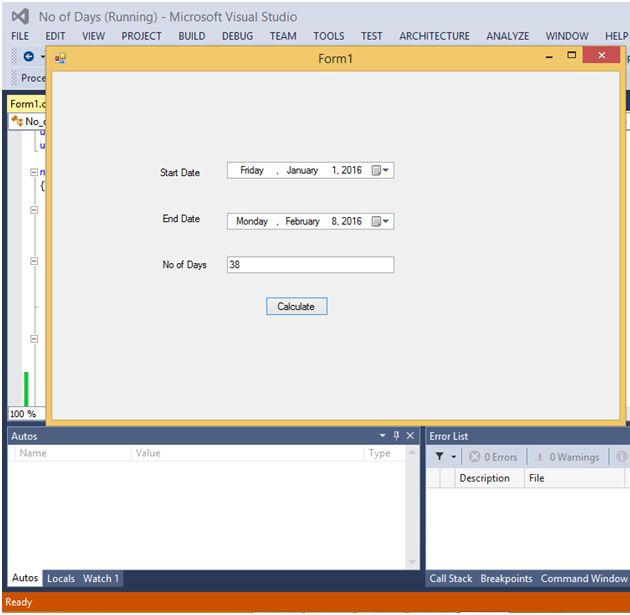630x615 pixels.
Task: Open Error List filter dropdown arrow
Action: tap(454, 457)
